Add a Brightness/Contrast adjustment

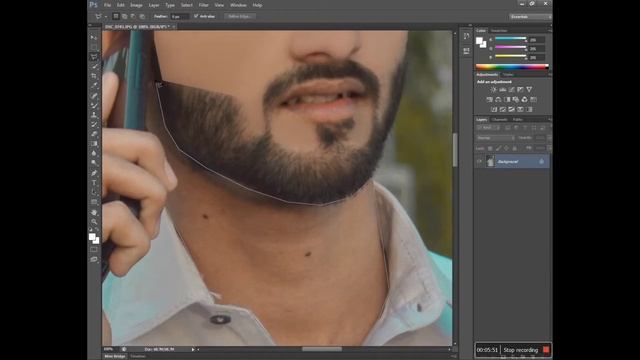493,89
